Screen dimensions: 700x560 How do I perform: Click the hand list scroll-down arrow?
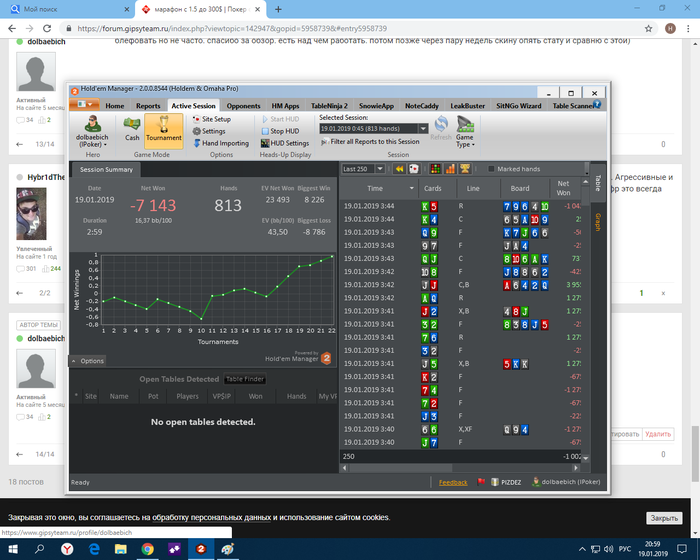click(586, 459)
